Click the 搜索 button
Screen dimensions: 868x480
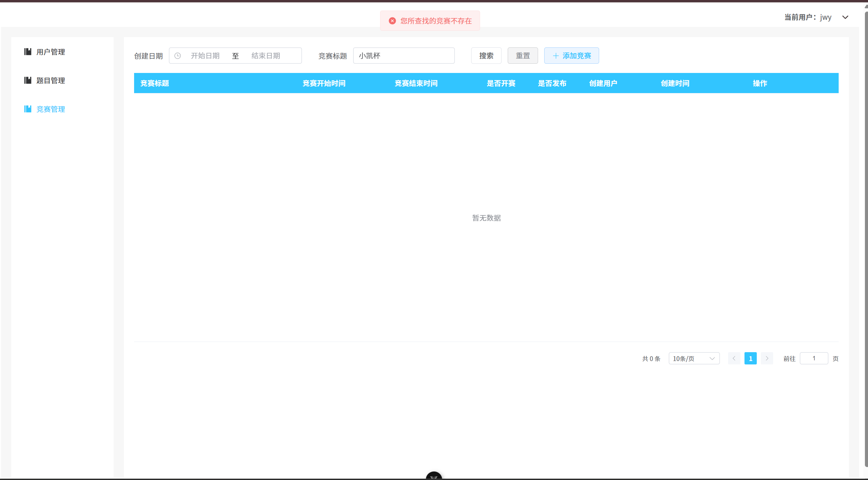tap(486, 56)
